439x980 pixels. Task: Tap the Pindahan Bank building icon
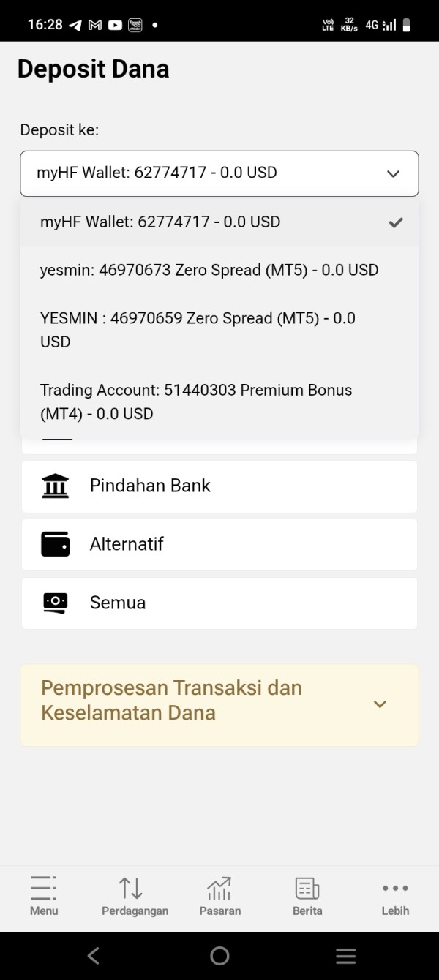(x=56, y=486)
